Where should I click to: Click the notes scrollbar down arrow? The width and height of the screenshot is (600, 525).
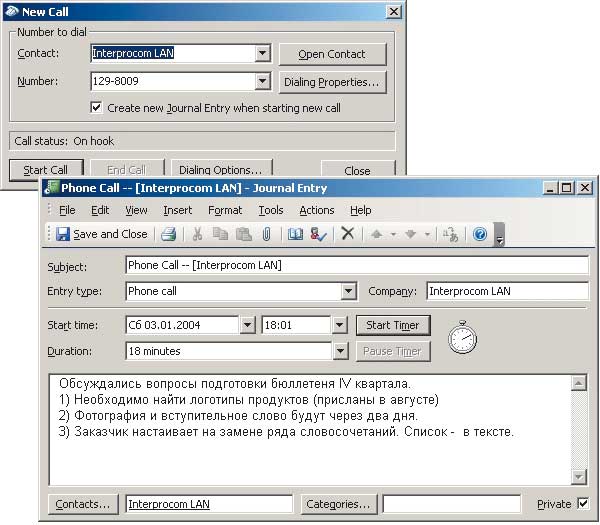click(579, 477)
